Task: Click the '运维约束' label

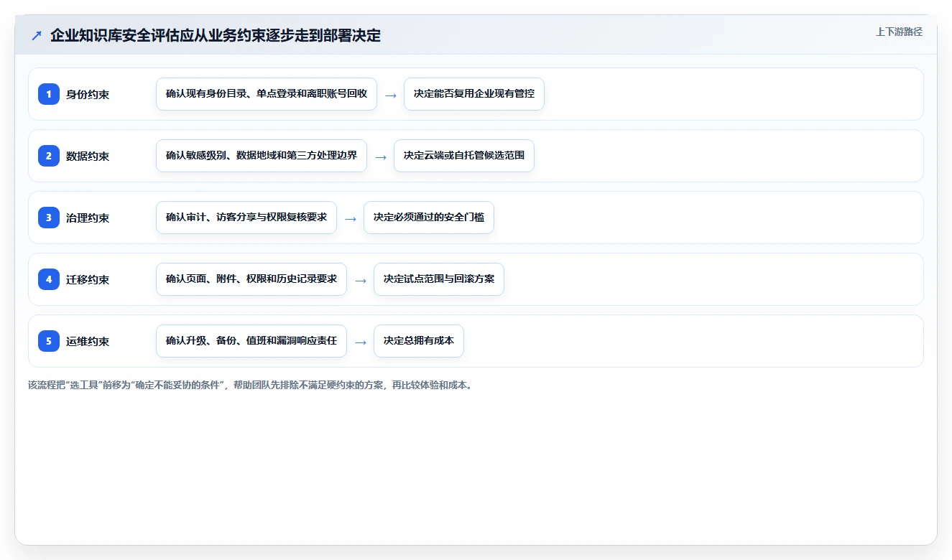Action: coord(88,341)
